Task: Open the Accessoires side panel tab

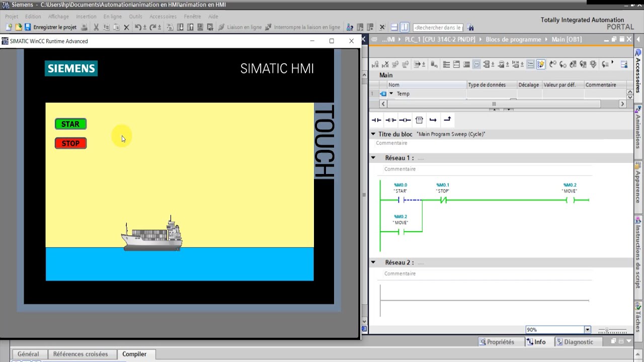Action: pos(638,75)
